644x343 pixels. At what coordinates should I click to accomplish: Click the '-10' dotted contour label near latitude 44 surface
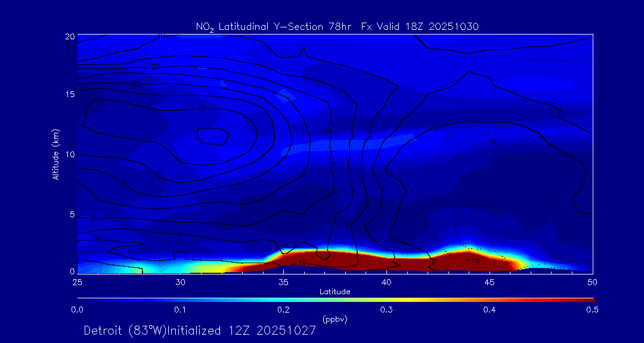pos(473,261)
